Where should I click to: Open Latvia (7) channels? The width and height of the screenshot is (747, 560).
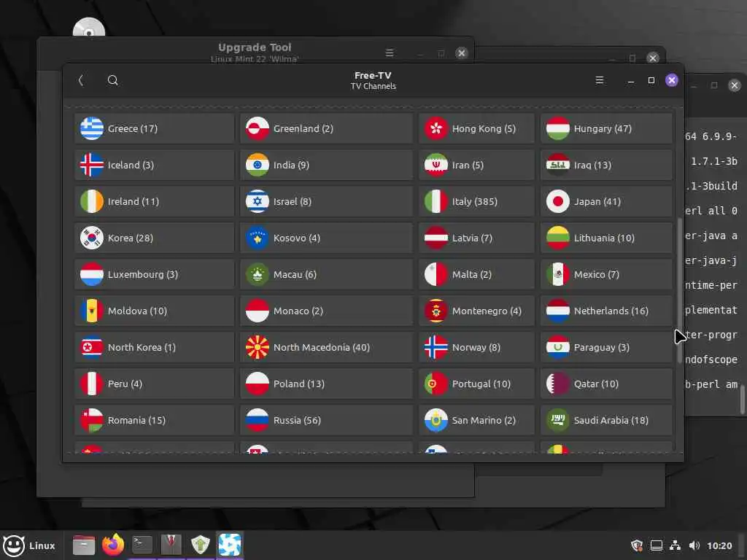pos(476,238)
